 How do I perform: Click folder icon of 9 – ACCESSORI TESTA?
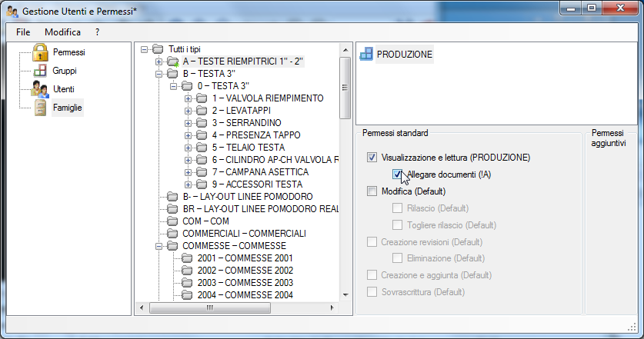(202, 184)
